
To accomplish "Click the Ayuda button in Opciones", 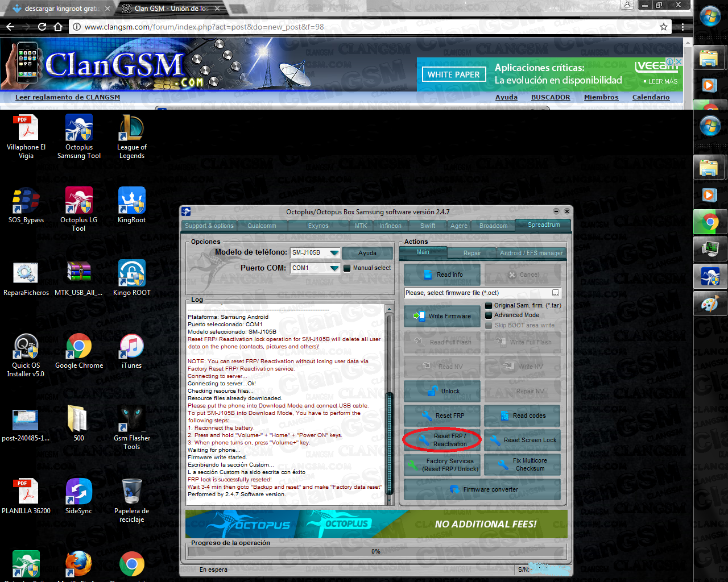I will pyautogui.click(x=367, y=253).
